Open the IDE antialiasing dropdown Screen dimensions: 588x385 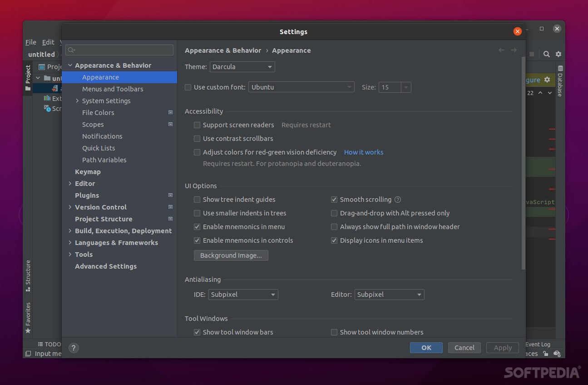[x=243, y=295]
